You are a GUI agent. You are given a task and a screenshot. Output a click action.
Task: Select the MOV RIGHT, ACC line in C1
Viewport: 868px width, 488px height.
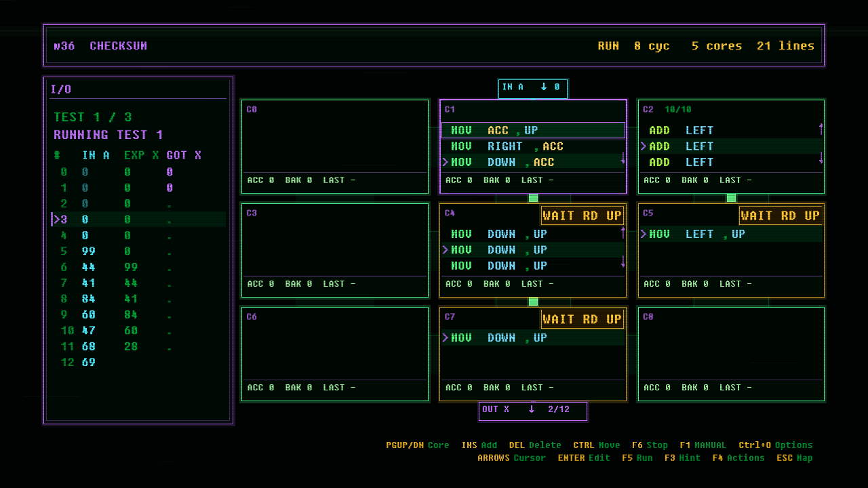[533, 146]
